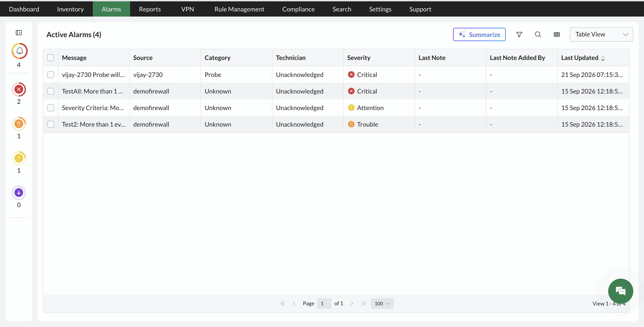The width and height of the screenshot is (644, 327).
Task: Select the Test2 alarm checkbox
Action: 51,124
